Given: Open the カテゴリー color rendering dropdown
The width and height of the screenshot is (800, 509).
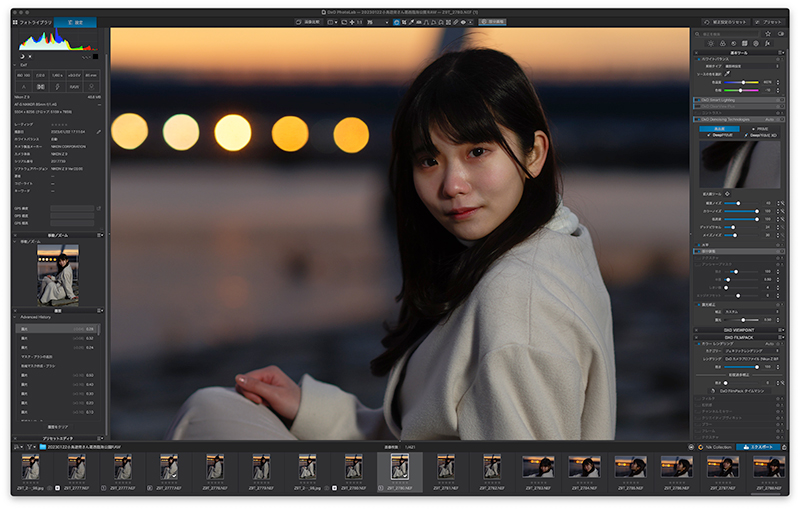Looking at the screenshot, I should click(752, 351).
